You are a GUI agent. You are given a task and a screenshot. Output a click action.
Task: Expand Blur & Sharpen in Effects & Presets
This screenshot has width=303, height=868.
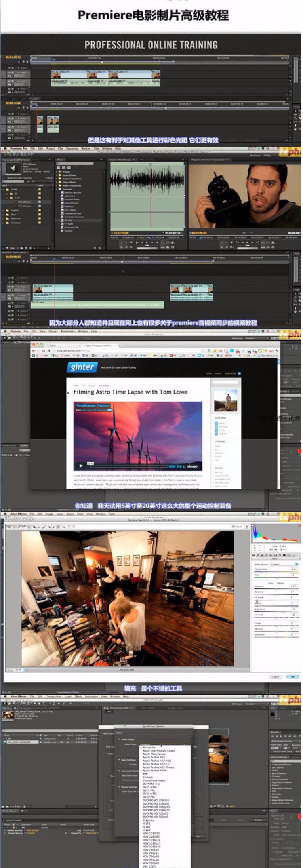271,773
